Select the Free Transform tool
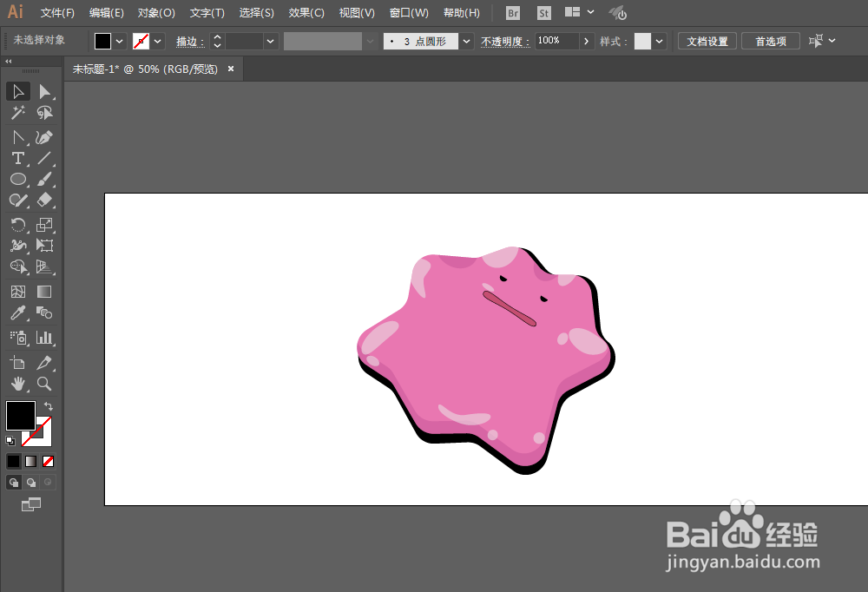This screenshot has width=868, height=592. [x=44, y=246]
